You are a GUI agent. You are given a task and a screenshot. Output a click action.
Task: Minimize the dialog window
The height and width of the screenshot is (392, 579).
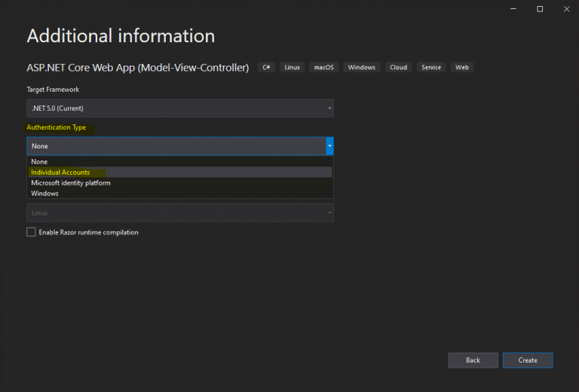point(513,9)
